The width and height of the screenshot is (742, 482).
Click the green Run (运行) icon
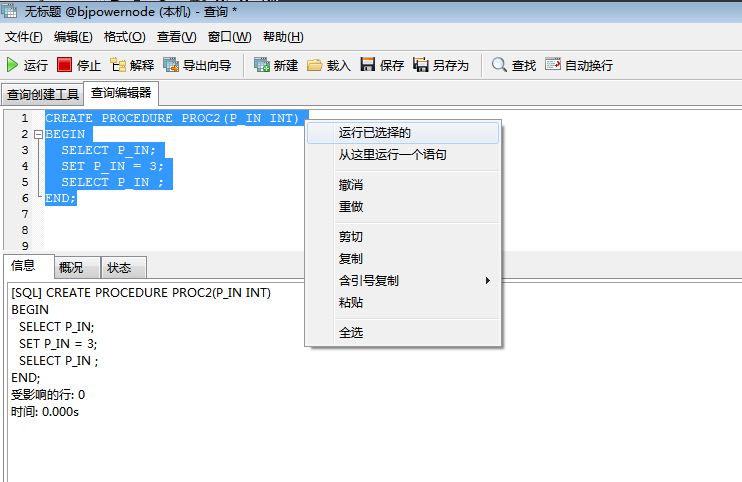click(x=12, y=65)
